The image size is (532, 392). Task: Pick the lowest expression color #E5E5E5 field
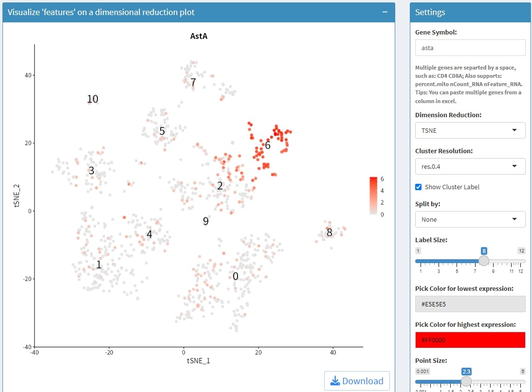[470, 304]
